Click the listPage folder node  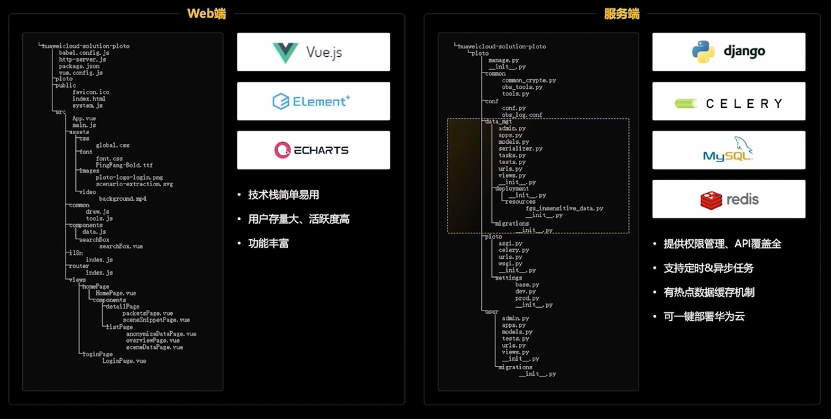coord(119,327)
